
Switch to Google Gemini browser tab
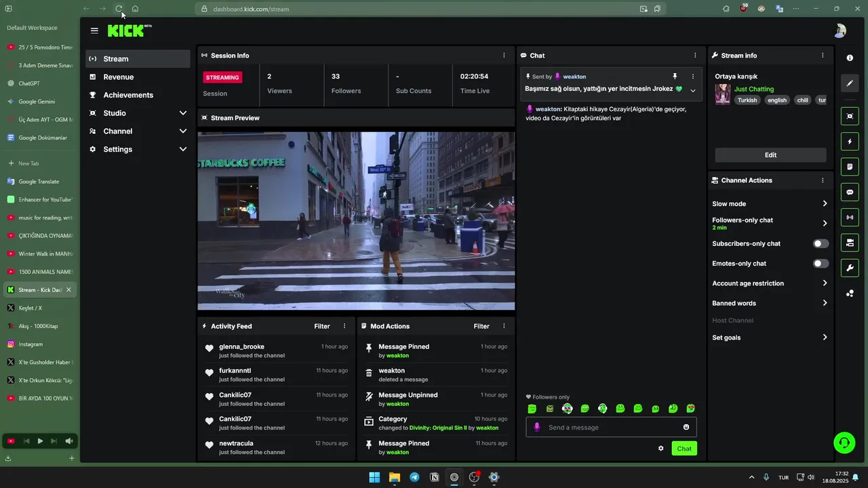tap(39, 102)
